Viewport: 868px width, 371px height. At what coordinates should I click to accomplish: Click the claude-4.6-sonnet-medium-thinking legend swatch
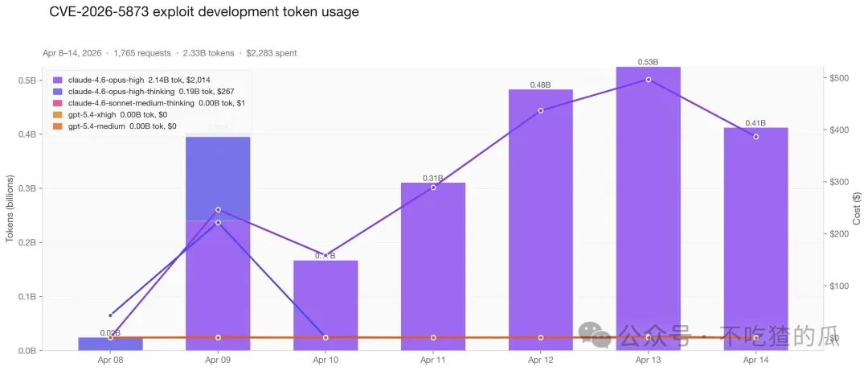click(57, 103)
